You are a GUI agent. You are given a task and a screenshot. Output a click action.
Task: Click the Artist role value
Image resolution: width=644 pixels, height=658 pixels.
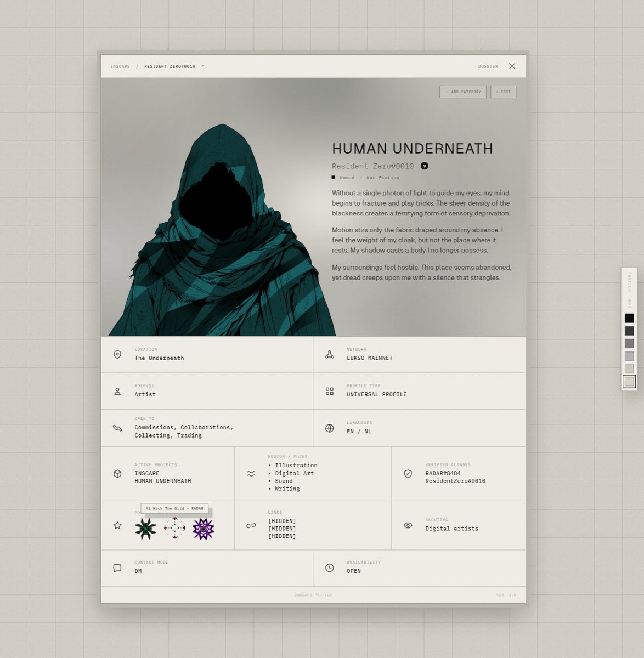(145, 394)
